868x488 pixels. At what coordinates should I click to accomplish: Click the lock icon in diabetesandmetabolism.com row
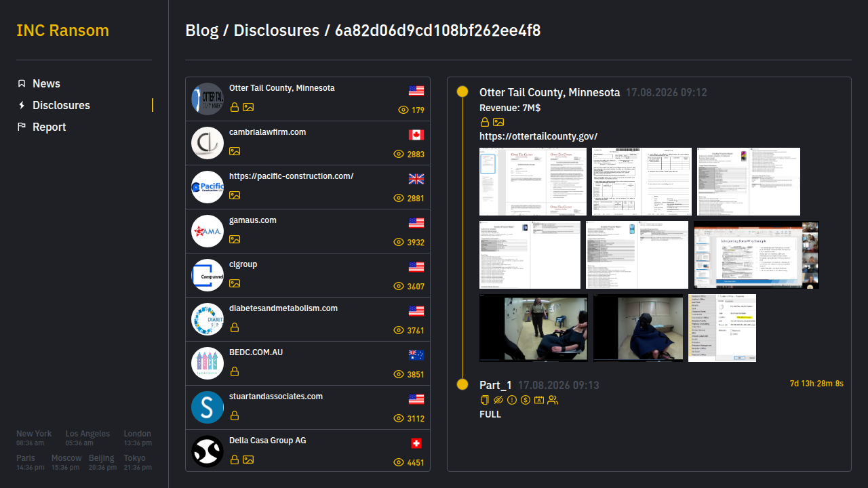[235, 327]
